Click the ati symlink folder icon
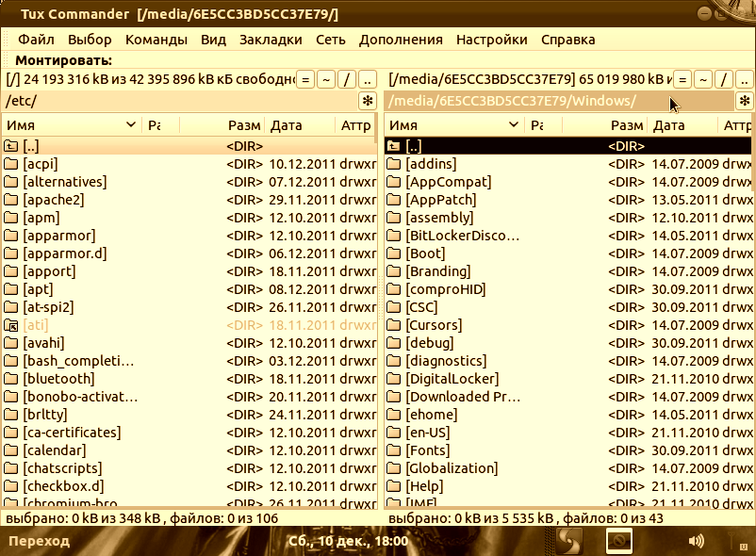This screenshot has width=756, height=556. pyautogui.click(x=11, y=325)
